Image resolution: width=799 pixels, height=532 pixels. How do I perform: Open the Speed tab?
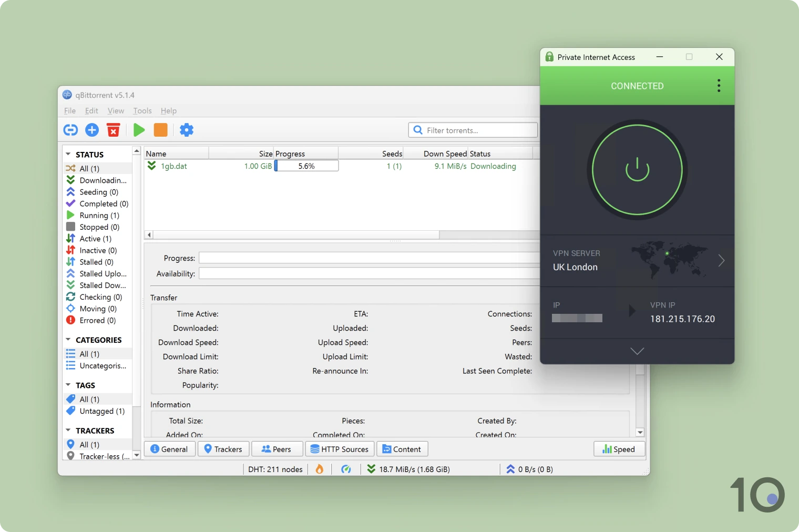tap(619, 448)
